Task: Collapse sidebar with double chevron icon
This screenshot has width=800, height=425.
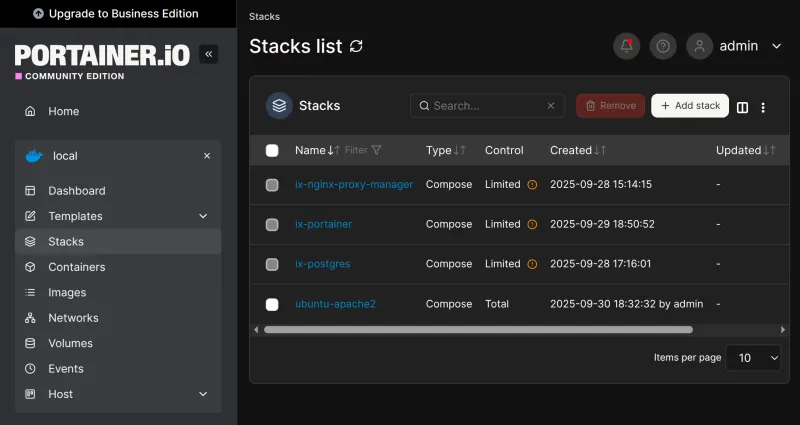Action: click(208, 54)
